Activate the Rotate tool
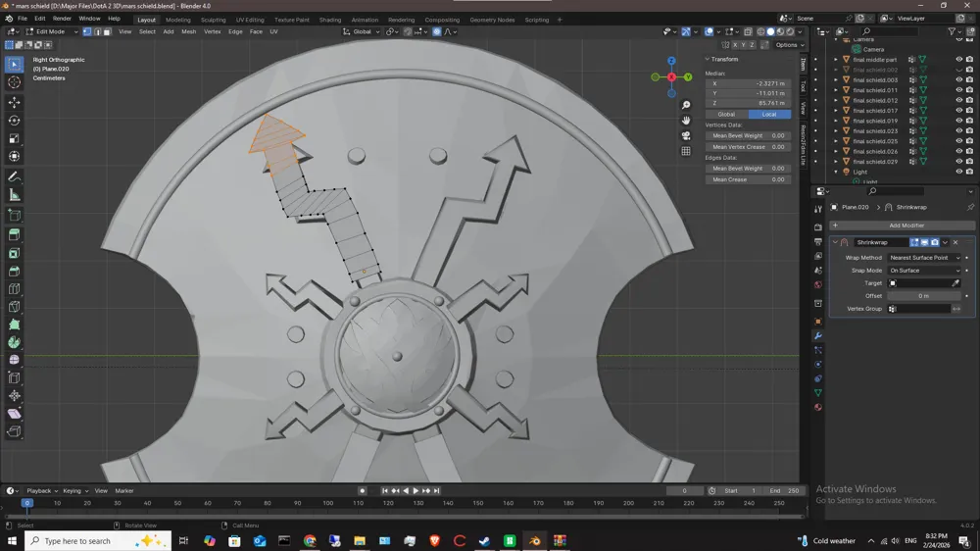The height and width of the screenshot is (551, 980). [x=15, y=120]
